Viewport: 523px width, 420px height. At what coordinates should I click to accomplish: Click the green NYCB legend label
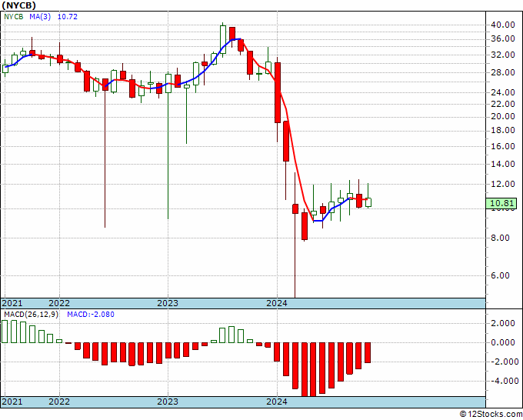[x=14, y=17]
